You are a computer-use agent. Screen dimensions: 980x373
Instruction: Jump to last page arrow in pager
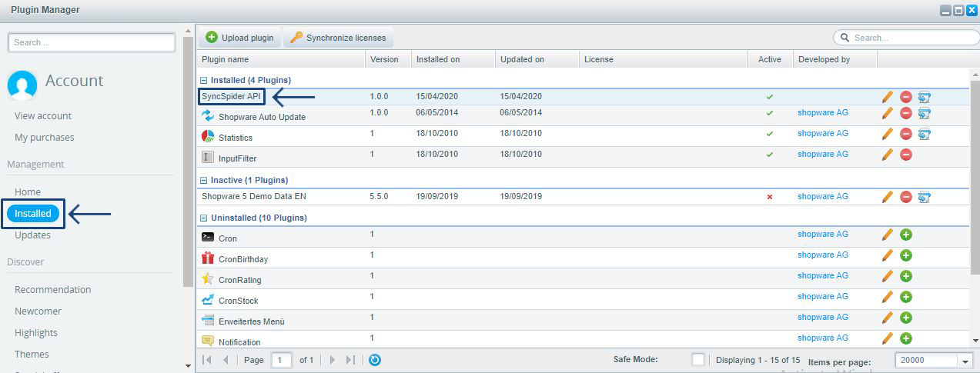[x=350, y=360]
